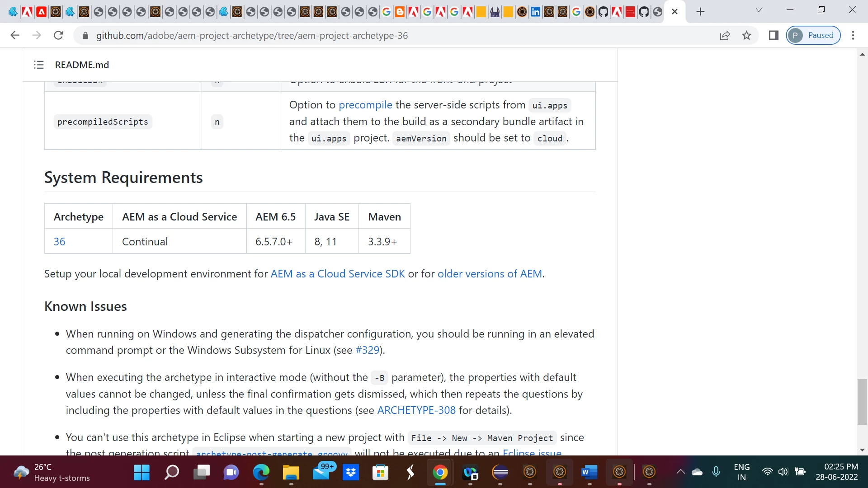Image resolution: width=868 pixels, height=488 pixels.
Task: Bookmark this page with star icon
Action: point(746,35)
